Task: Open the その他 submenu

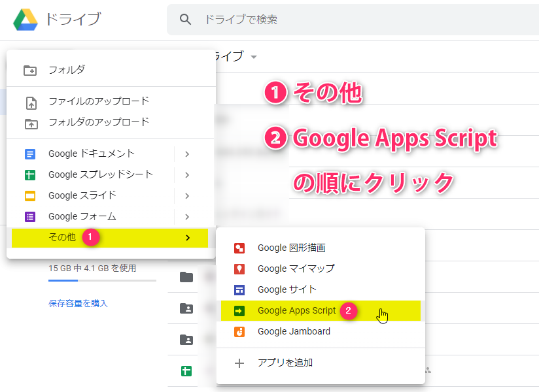Action: [x=110, y=238]
